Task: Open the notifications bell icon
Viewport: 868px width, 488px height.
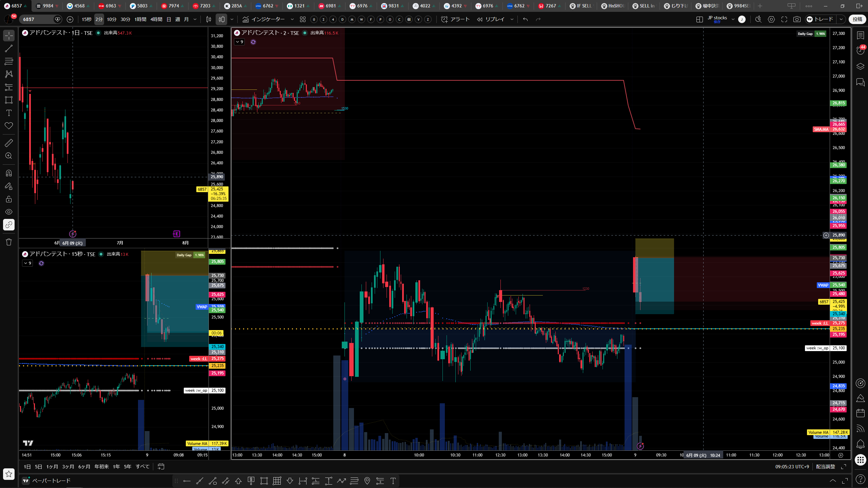Action: click(860, 444)
